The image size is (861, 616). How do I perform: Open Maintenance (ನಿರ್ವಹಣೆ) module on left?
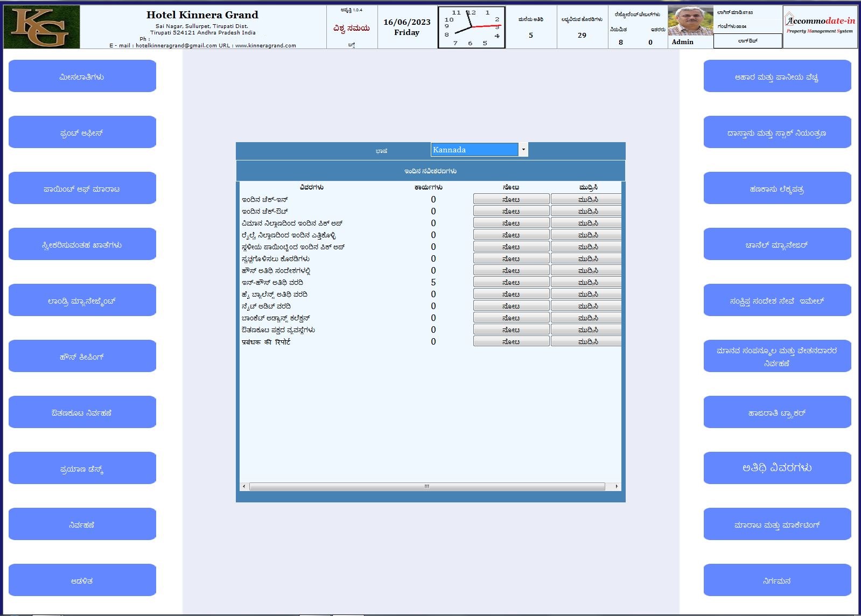click(82, 524)
